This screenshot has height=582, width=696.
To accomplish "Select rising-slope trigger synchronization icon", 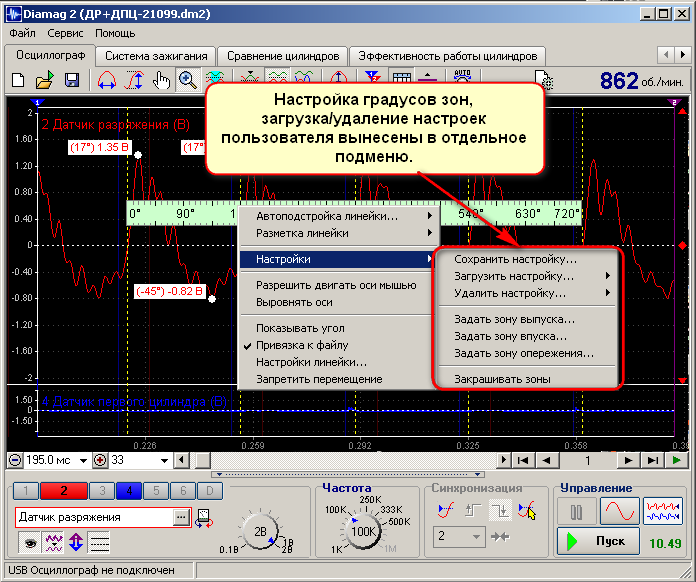I will (446, 511).
